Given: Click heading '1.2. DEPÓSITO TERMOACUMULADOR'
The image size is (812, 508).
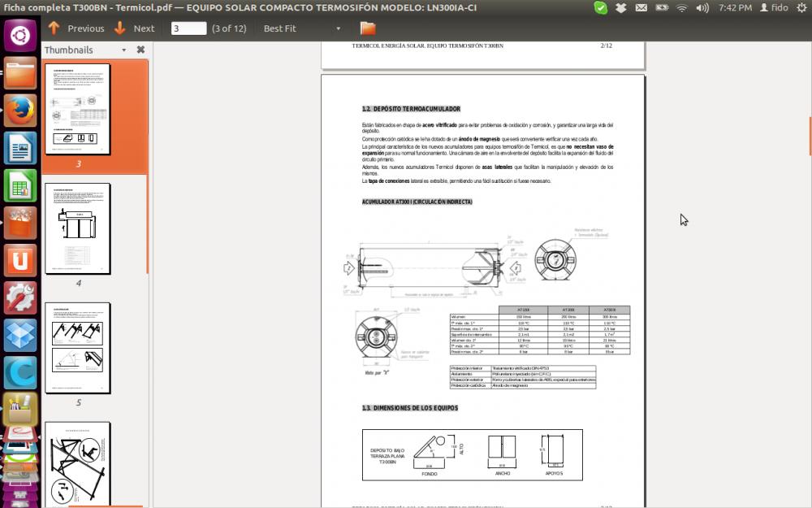Looking at the screenshot, I should (411, 109).
